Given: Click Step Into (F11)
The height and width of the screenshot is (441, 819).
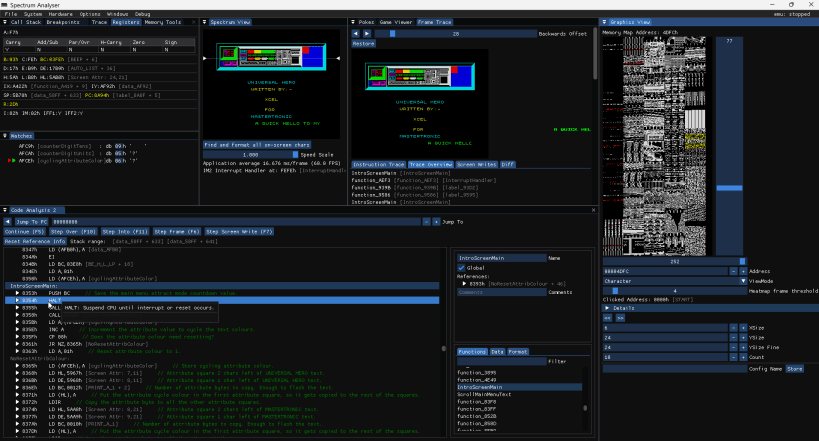Looking at the screenshot, I should coord(125,231).
